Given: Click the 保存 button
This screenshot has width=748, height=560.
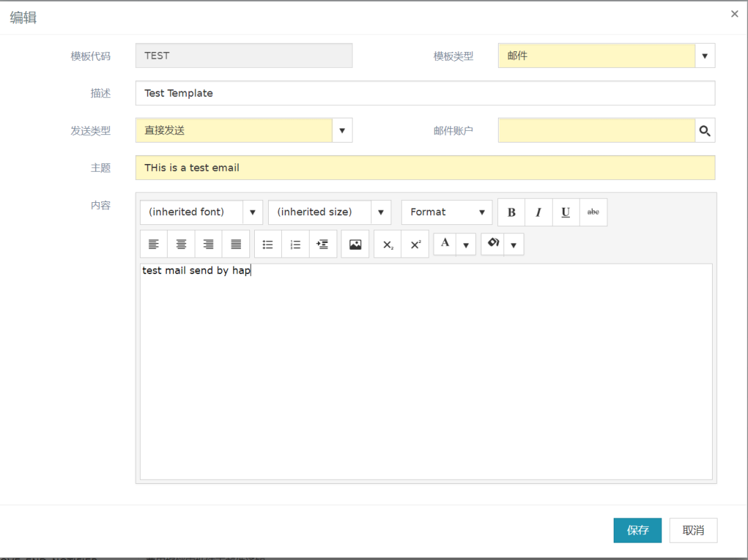Looking at the screenshot, I should coord(637,530).
